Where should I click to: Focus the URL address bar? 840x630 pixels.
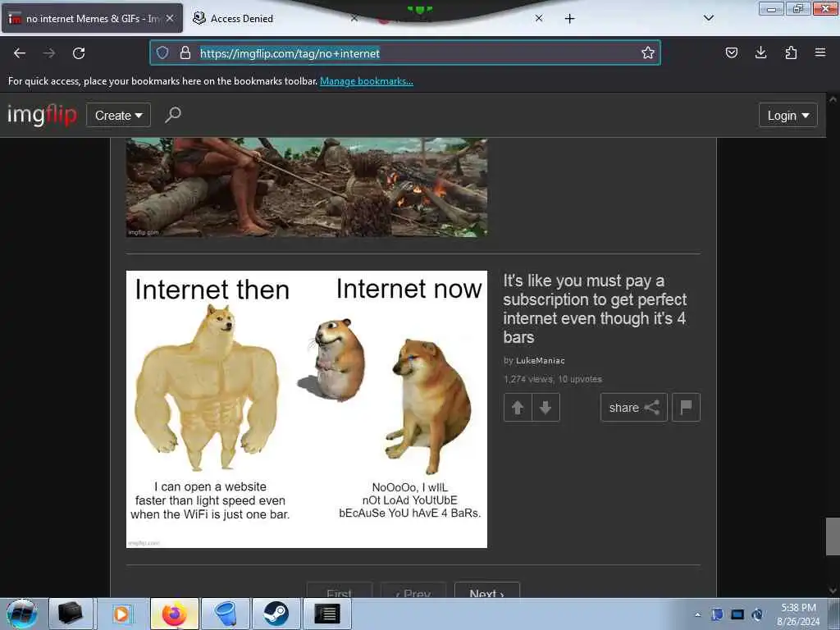[x=405, y=52]
